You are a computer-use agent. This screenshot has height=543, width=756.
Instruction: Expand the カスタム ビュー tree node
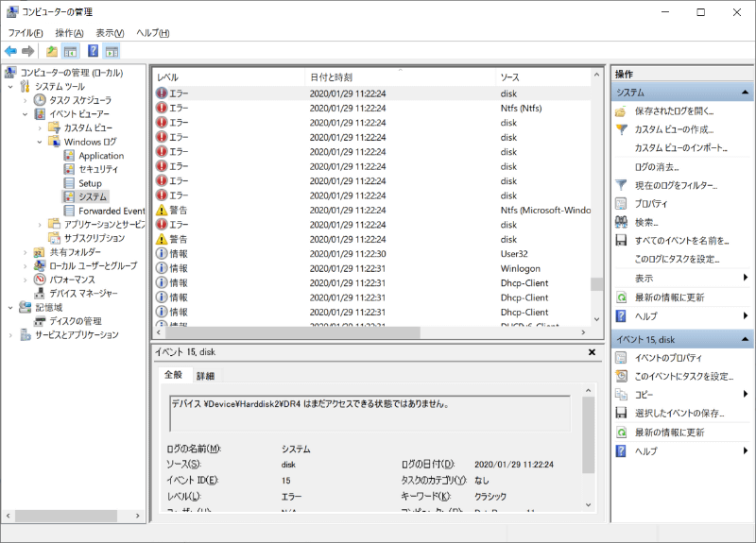pyautogui.click(x=40, y=128)
